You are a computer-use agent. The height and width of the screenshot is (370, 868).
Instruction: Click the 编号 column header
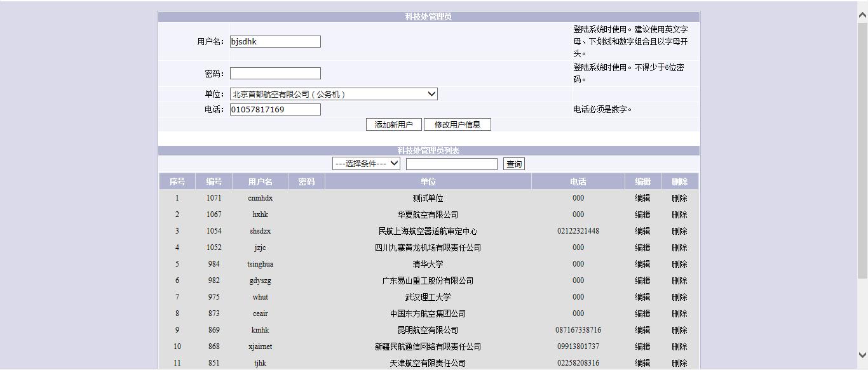pyautogui.click(x=214, y=182)
